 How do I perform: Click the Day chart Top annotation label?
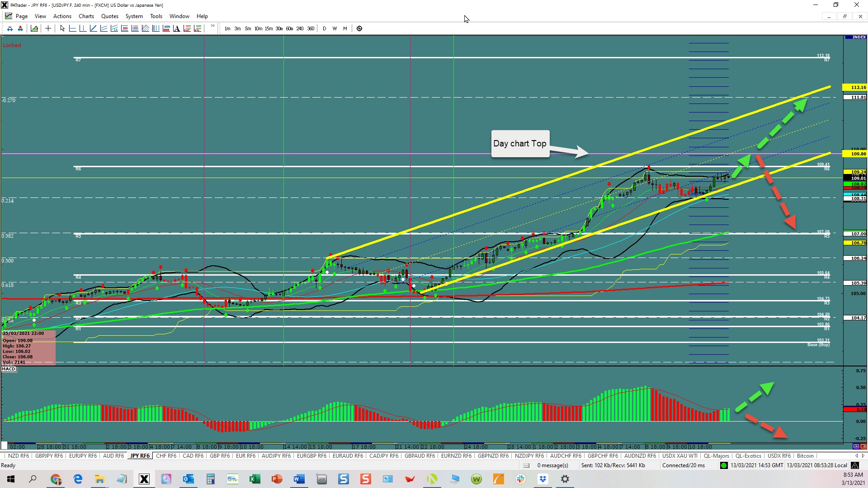click(520, 144)
